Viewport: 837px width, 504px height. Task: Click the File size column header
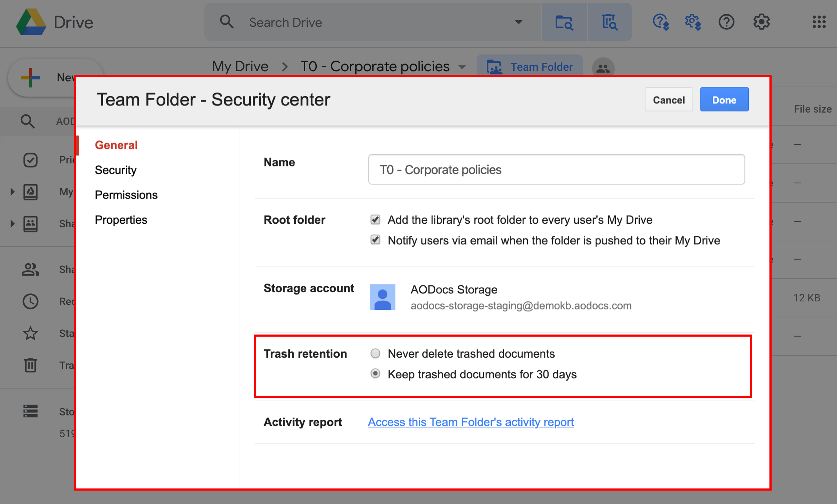[x=812, y=109]
